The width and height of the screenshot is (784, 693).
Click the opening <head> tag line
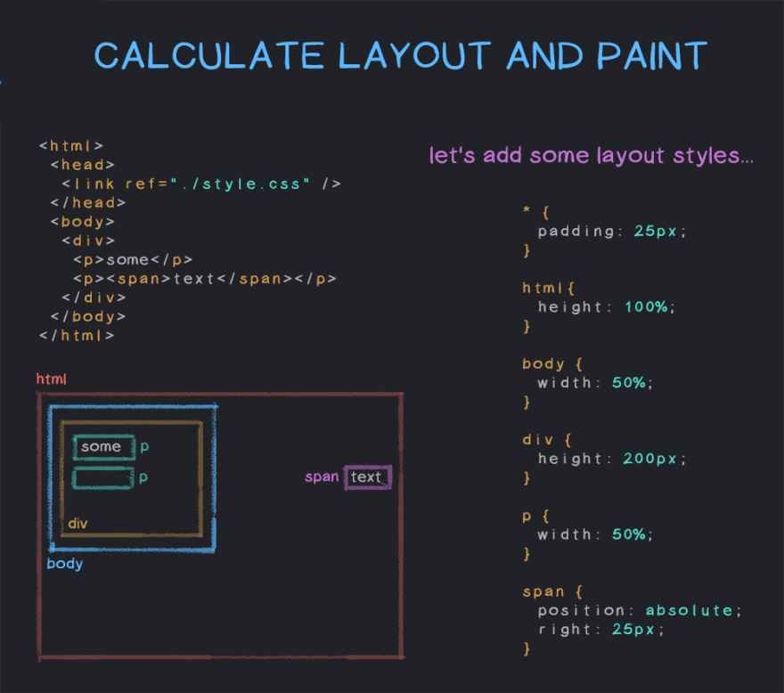point(83,165)
